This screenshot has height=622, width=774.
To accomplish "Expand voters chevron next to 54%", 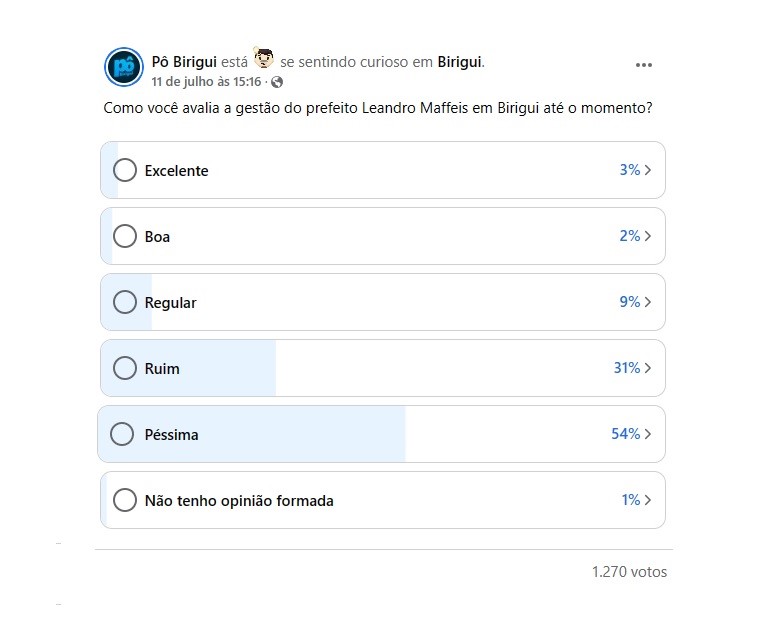I will [x=648, y=434].
